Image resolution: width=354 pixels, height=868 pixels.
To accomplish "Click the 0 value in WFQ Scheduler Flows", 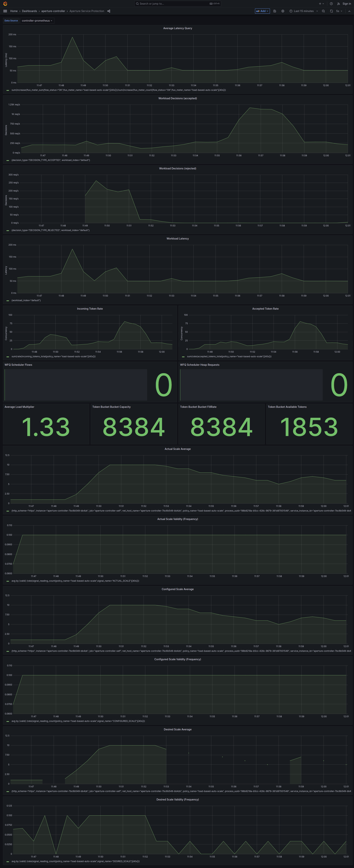I will tap(163, 385).
